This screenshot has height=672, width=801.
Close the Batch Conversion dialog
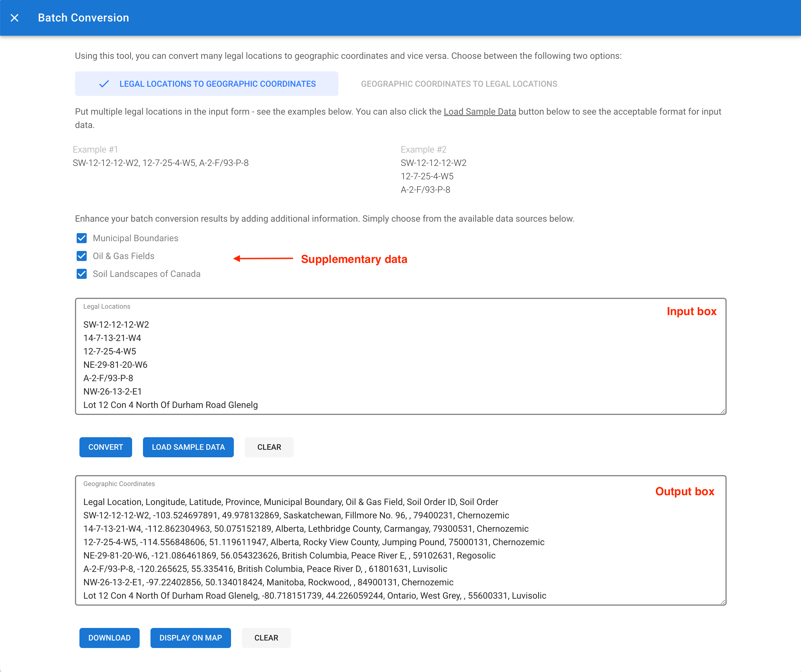click(x=14, y=18)
